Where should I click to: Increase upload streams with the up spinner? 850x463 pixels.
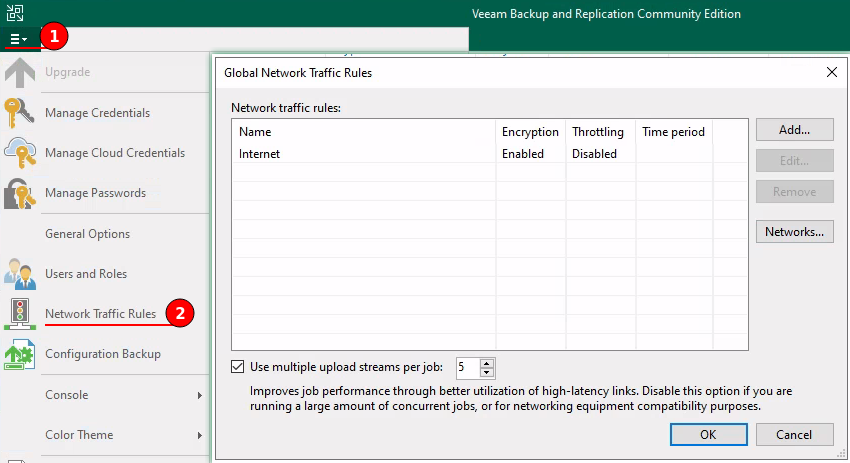click(x=487, y=363)
